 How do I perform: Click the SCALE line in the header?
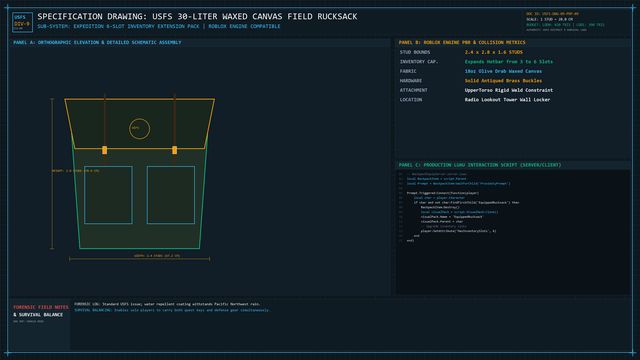pos(549,19)
